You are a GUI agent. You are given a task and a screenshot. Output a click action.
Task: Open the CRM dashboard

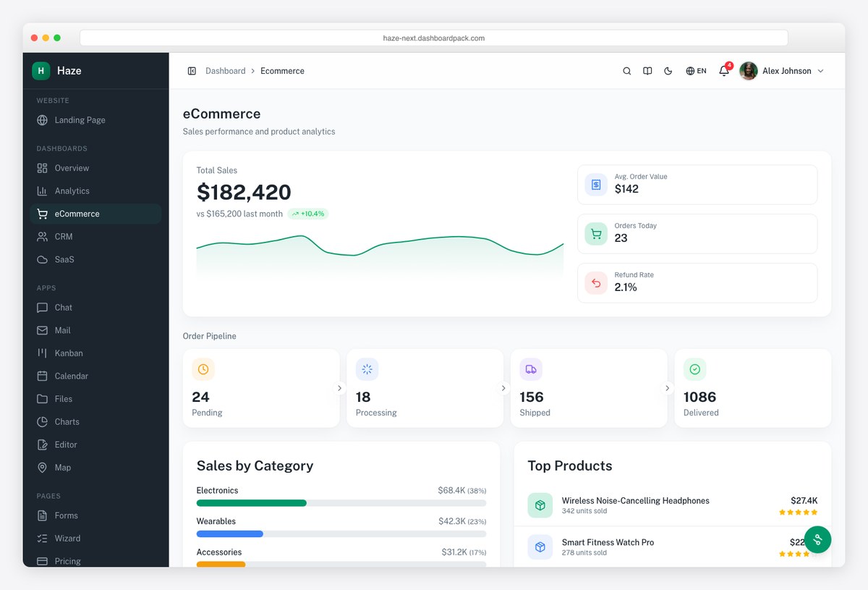[95, 237]
